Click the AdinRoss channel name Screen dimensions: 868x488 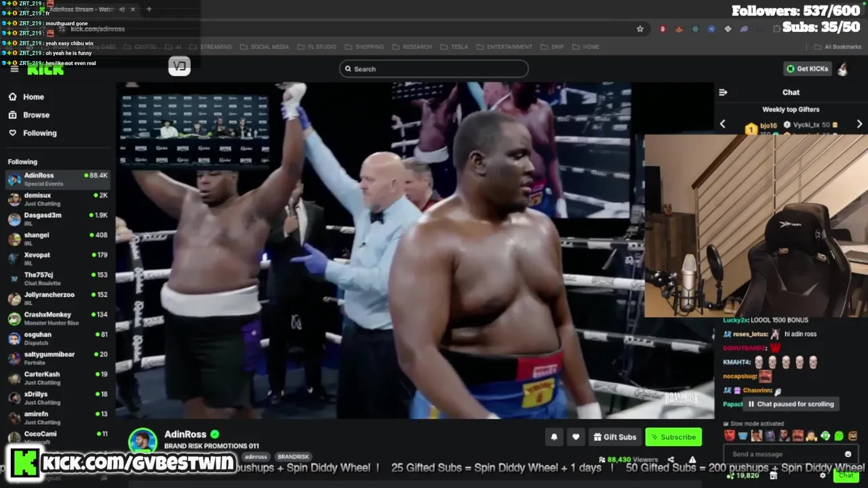[x=186, y=434]
